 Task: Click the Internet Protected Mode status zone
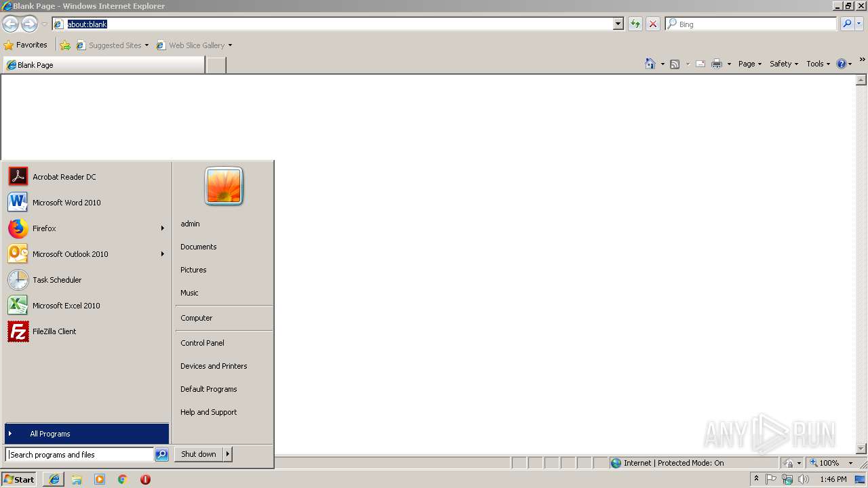[x=693, y=463]
